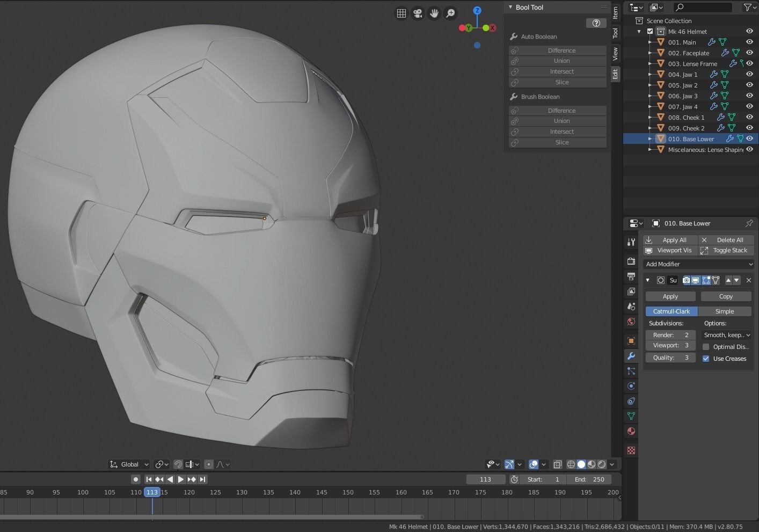Open the Modifiers wrench properties tab
Viewport: 759px width, 532px height.
tap(631, 356)
